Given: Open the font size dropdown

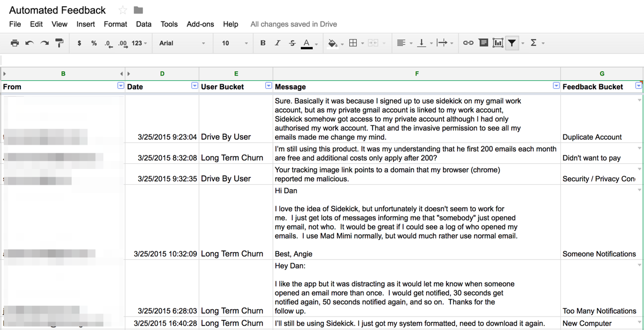Looking at the screenshot, I should [235, 43].
